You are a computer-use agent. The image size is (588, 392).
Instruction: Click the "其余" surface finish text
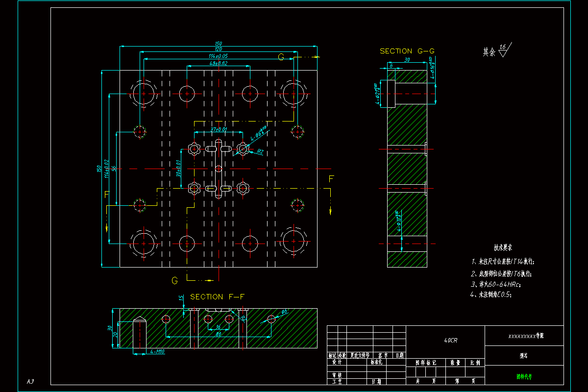click(489, 52)
